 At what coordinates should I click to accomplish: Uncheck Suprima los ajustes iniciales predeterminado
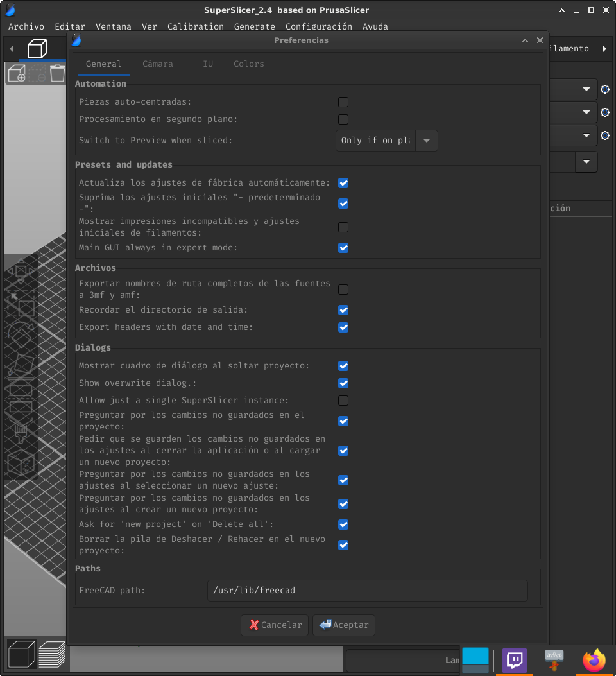pos(343,204)
